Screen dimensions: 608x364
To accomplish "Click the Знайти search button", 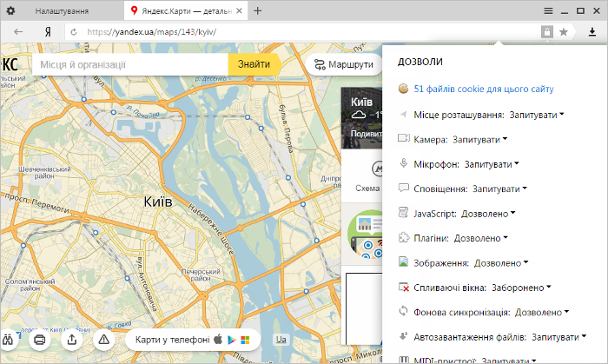I will [254, 64].
